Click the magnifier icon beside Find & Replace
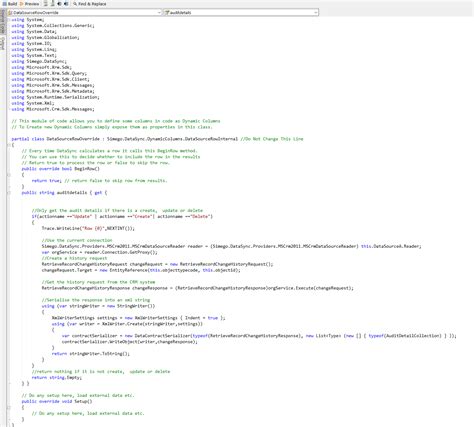The width and height of the screenshot is (474, 427). click(x=75, y=4)
